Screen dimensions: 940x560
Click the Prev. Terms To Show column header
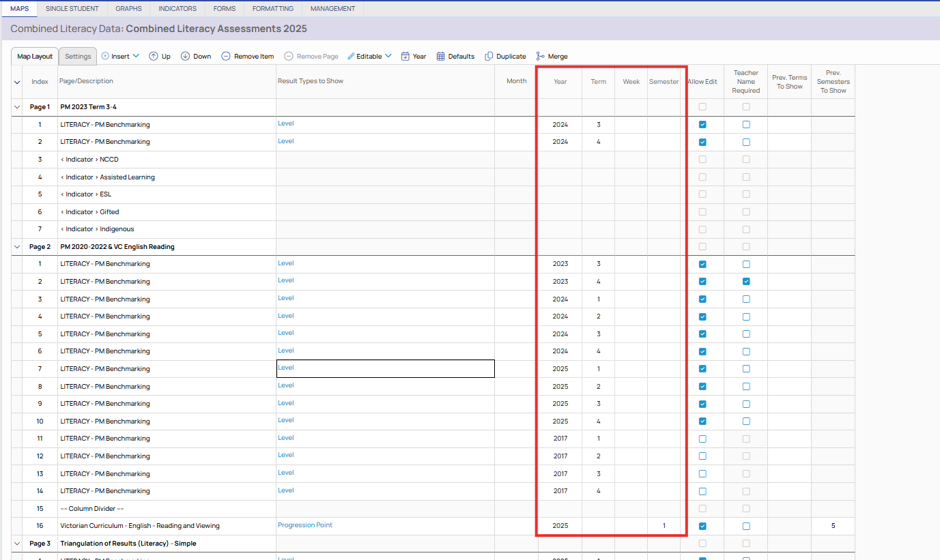pos(790,82)
